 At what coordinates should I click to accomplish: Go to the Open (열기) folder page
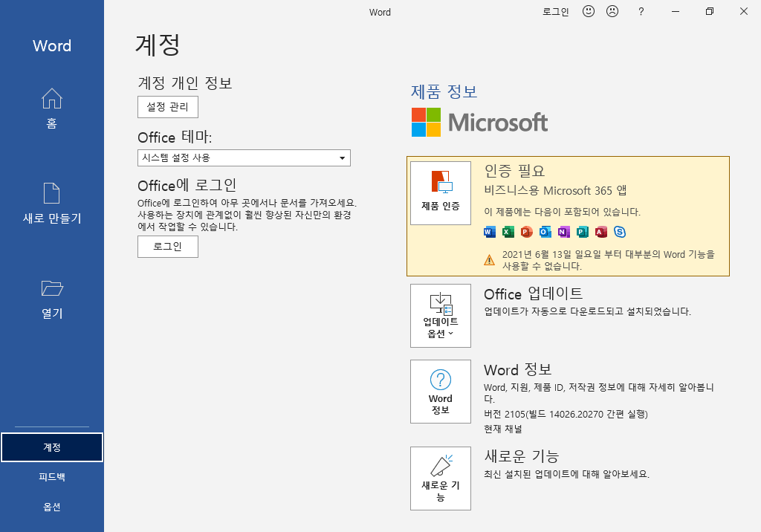pyautogui.click(x=51, y=299)
